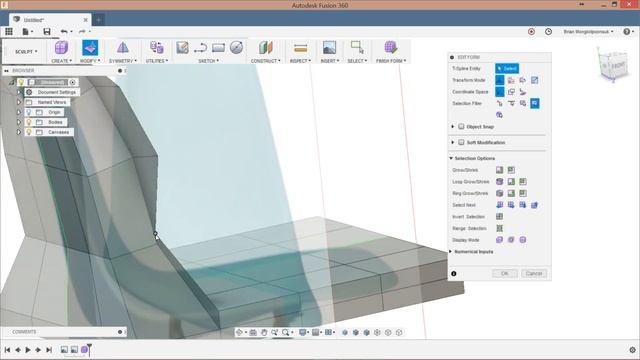Click the first Loop Grow/Shrink icon

pyautogui.click(x=499, y=182)
